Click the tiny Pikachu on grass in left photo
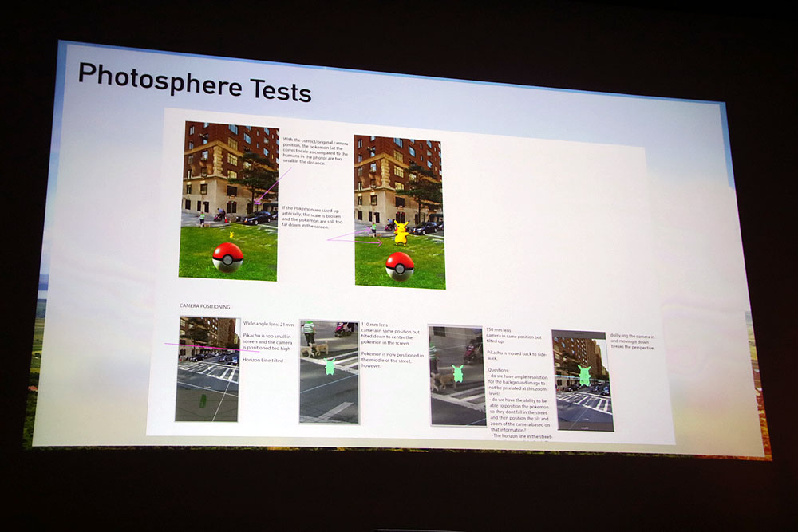Image resolution: width=798 pixels, height=532 pixels. [231, 234]
